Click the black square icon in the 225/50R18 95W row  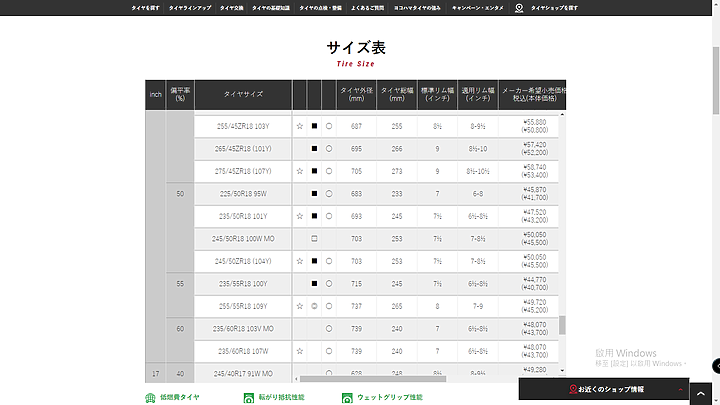coord(314,193)
